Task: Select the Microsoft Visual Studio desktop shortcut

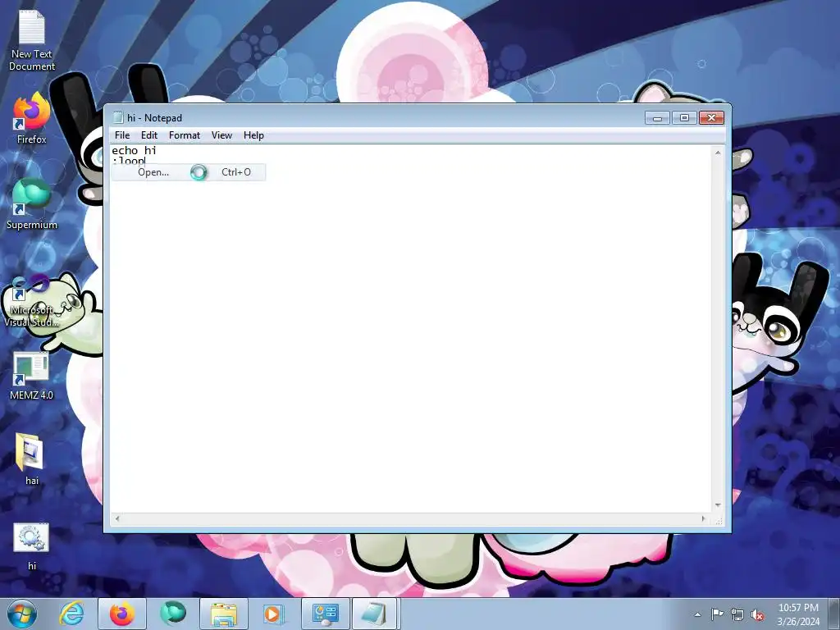Action: pos(32,301)
